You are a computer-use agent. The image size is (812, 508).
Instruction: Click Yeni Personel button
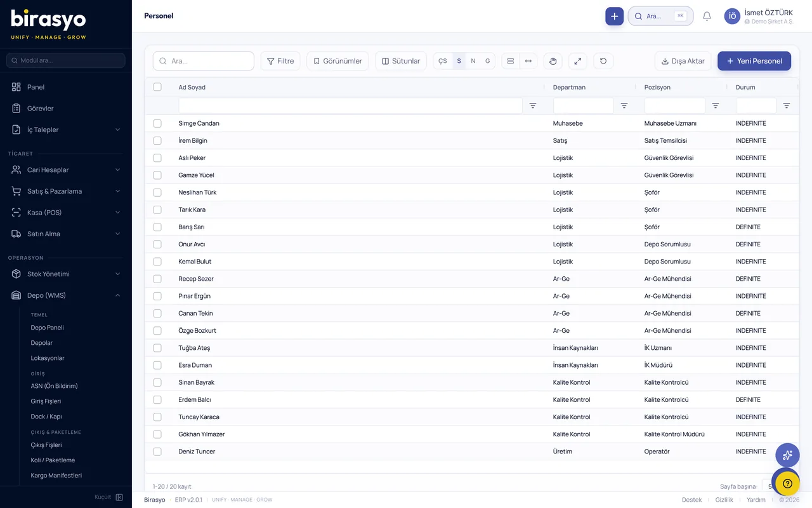pos(754,61)
